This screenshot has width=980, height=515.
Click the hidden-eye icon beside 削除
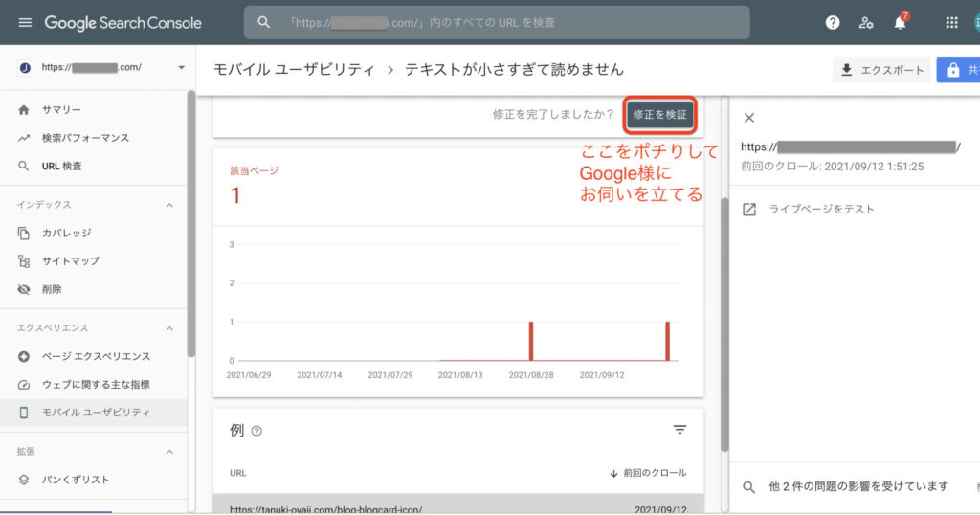(x=24, y=289)
